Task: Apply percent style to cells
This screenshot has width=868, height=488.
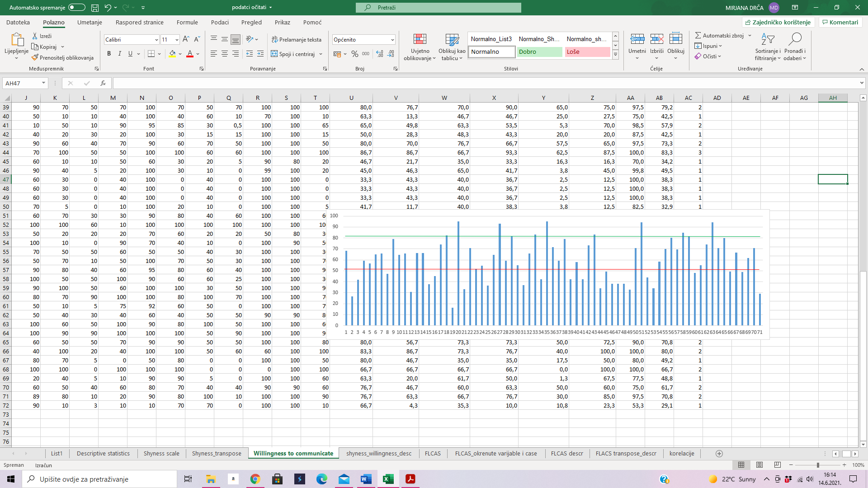Action: coord(355,54)
